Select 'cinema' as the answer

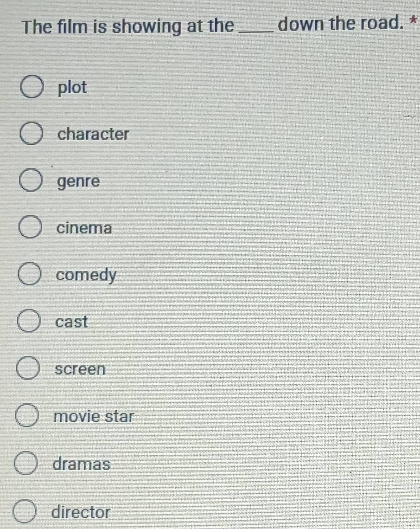tap(30, 227)
